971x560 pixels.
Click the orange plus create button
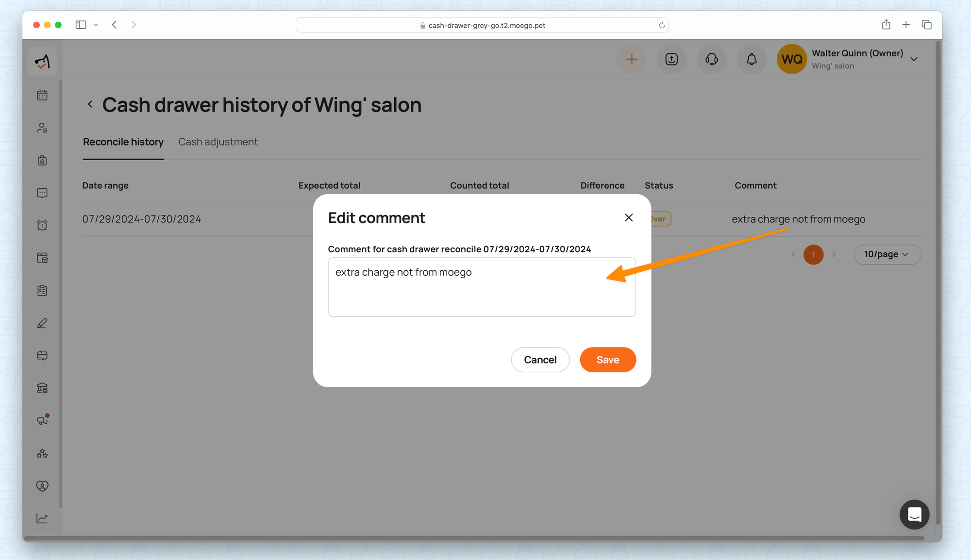click(x=631, y=59)
